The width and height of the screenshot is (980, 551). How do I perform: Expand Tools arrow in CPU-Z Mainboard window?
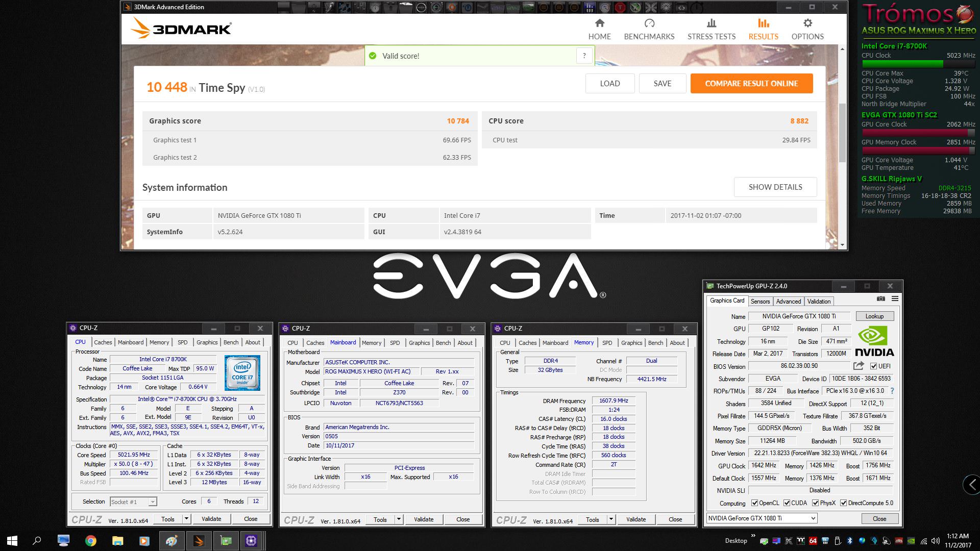pyautogui.click(x=399, y=519)
